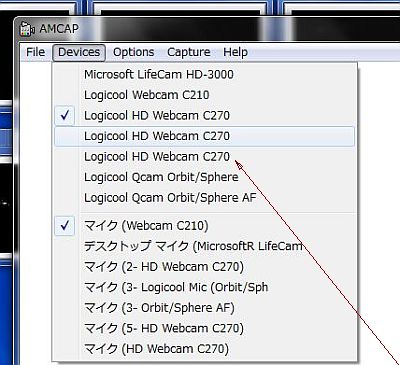Select デスクトップ マイク (MicrosoftR LifeCam) audio
This screenshot has height=365, width=400.
click(205, 246)
